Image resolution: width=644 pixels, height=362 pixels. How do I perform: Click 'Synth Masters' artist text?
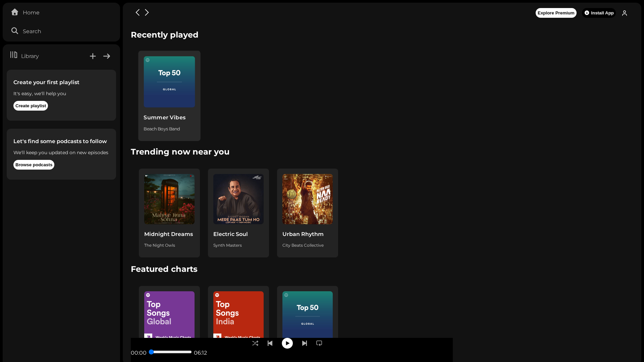(227, 245)
